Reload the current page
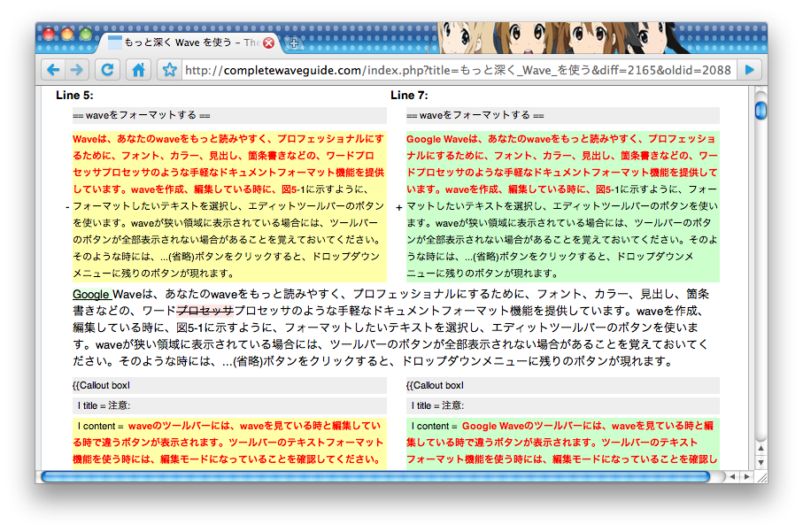Viewport: 803px width, 532px height. (x=107, y=70)
